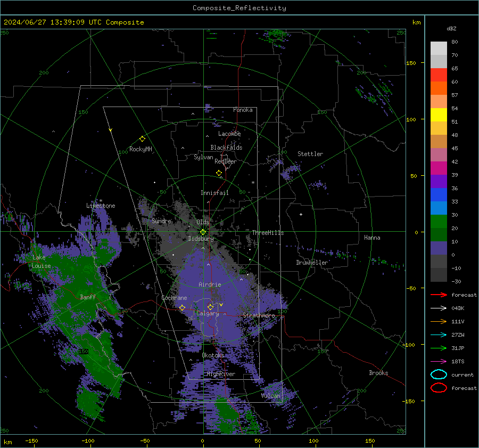The height and width of the screenshot is (448, 479).
Task: Select the magenta 18TS arrow icon
Action: 439,362
